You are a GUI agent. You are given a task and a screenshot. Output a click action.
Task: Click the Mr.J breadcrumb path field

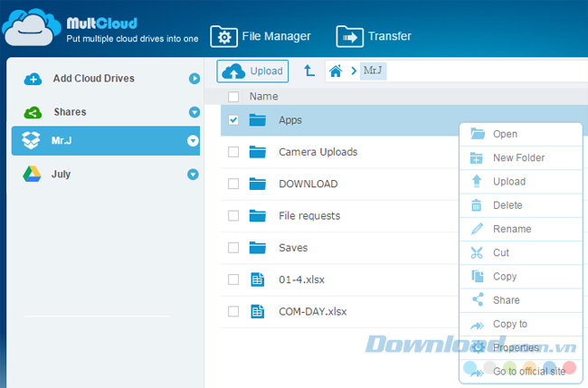pos(373,70)
